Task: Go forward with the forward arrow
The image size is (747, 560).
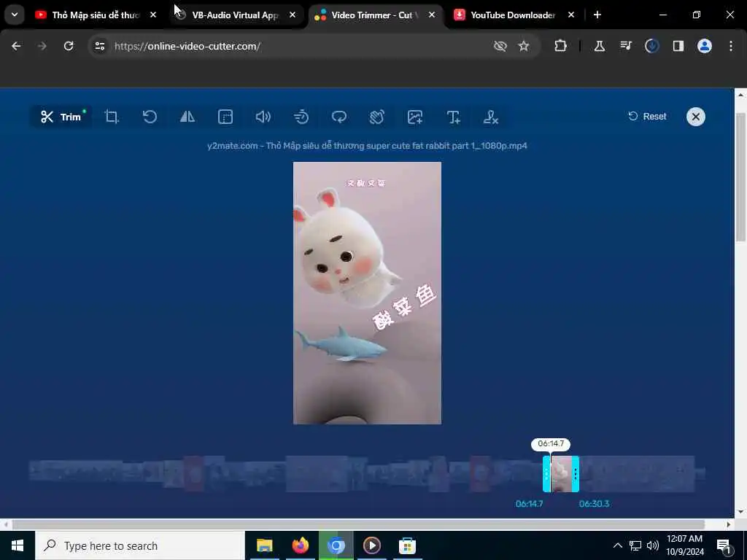Action: tap(42, 46)
